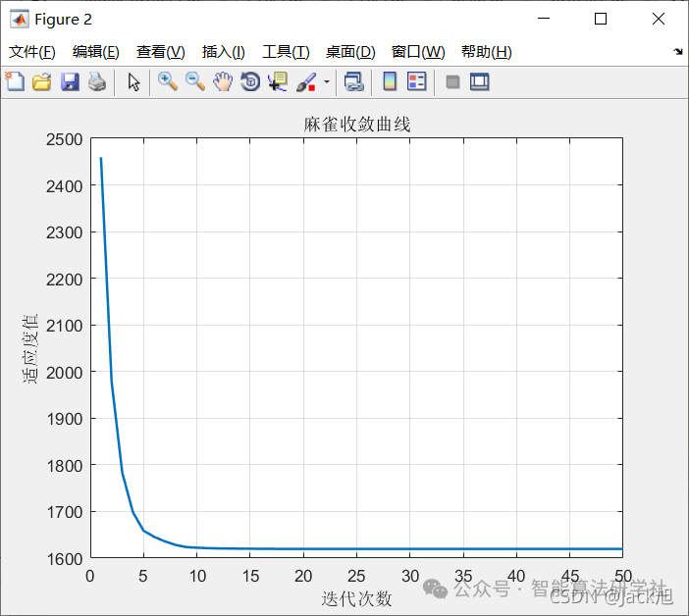Save the figure with the floppy icon
This screenshot has height=616, width=689.
[x=70, y=81]
